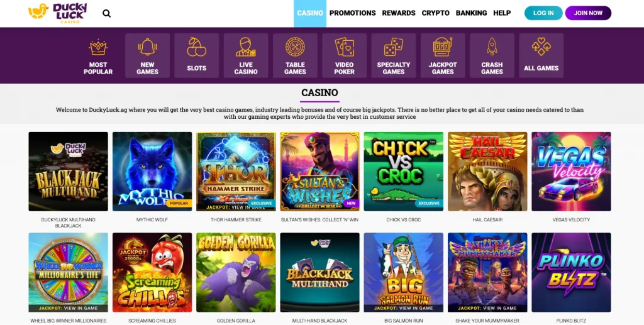Go to DuckyLuck Casino logo home
Viewport: 644px width, 325px height.
pyautogui.click(x=57, y=13)
